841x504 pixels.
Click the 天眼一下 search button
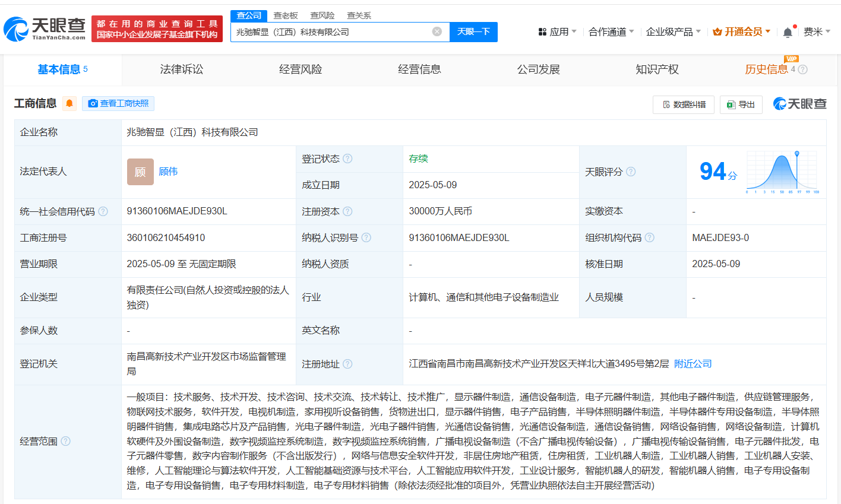coord(473,31)
